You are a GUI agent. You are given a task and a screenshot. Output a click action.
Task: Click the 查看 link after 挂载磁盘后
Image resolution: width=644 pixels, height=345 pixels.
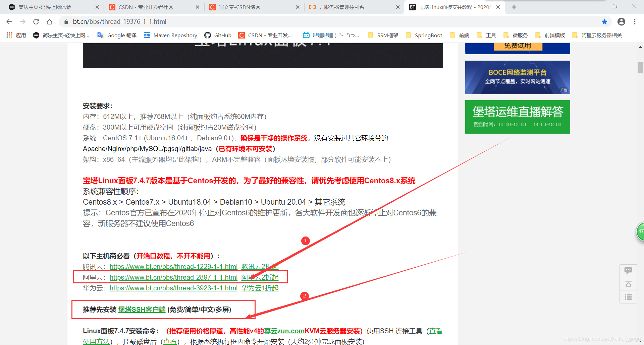coord(170,342)
